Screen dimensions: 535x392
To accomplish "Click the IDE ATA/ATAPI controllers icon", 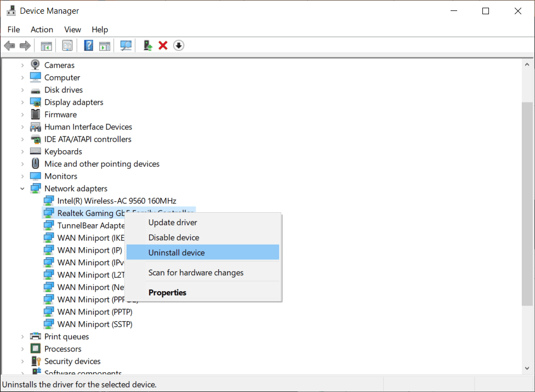I will [x=36, y=139].
